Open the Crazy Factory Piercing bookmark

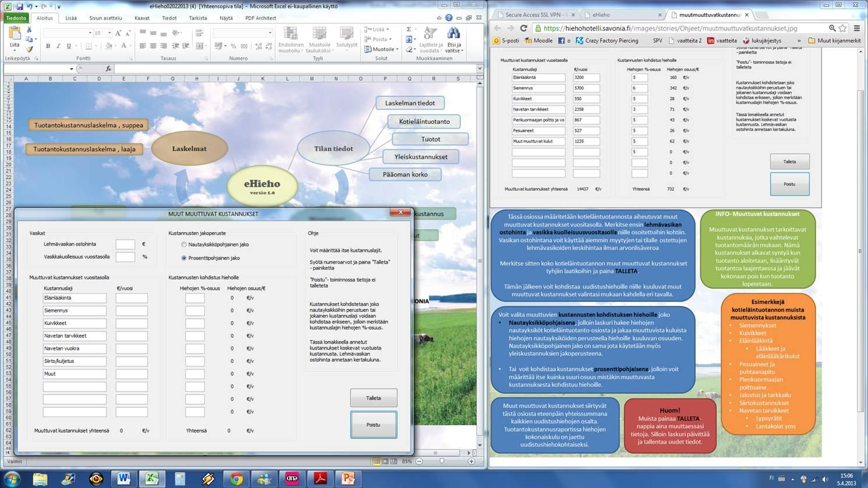[x=607, y=41]
